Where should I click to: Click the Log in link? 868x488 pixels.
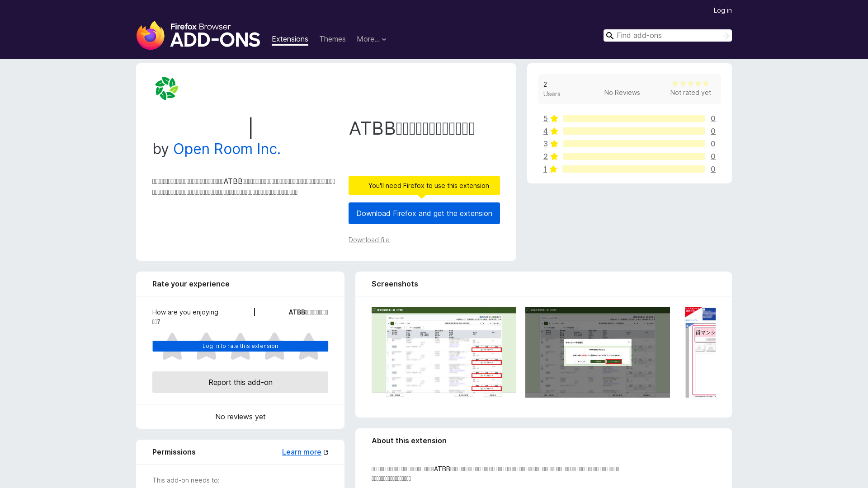(x=722, y=10)
